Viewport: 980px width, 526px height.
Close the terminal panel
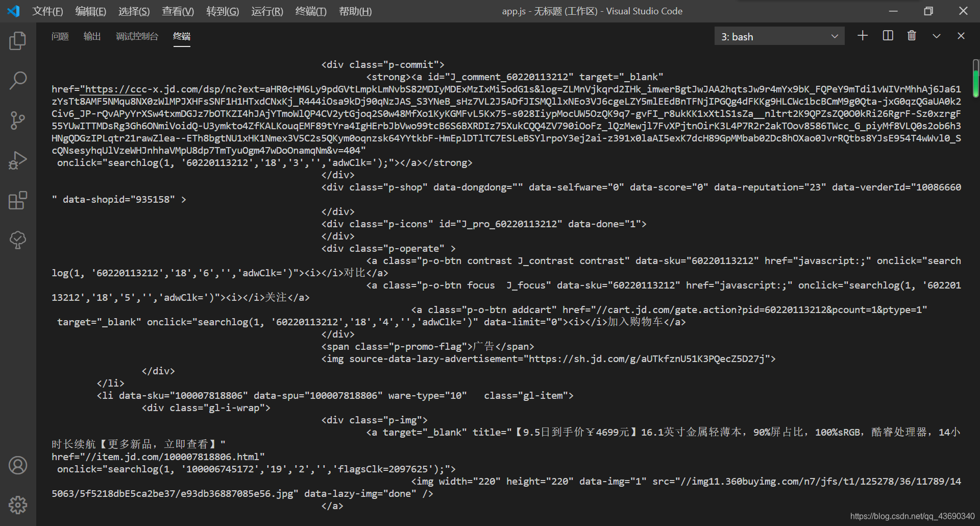961,36
